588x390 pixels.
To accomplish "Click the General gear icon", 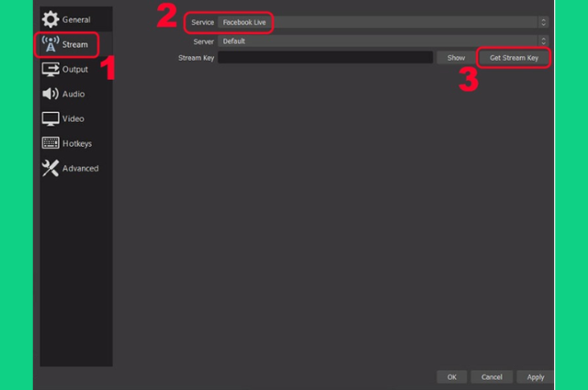I will pos(51,19).
